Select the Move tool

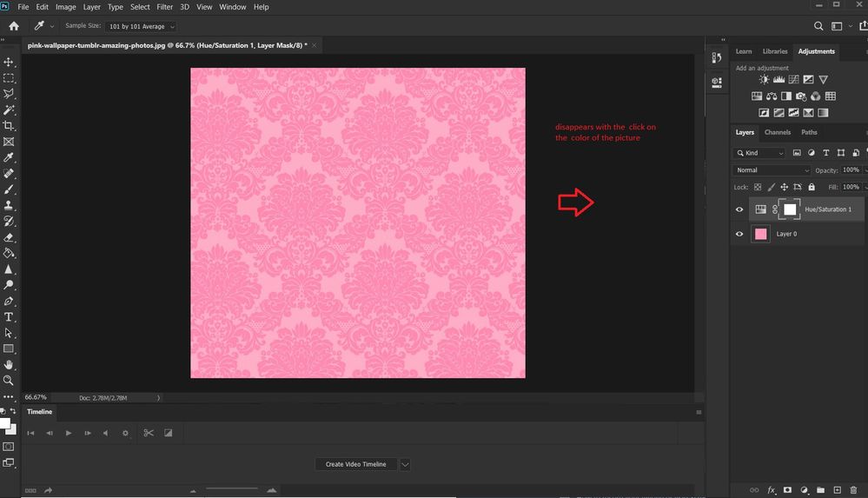point(9,62)
